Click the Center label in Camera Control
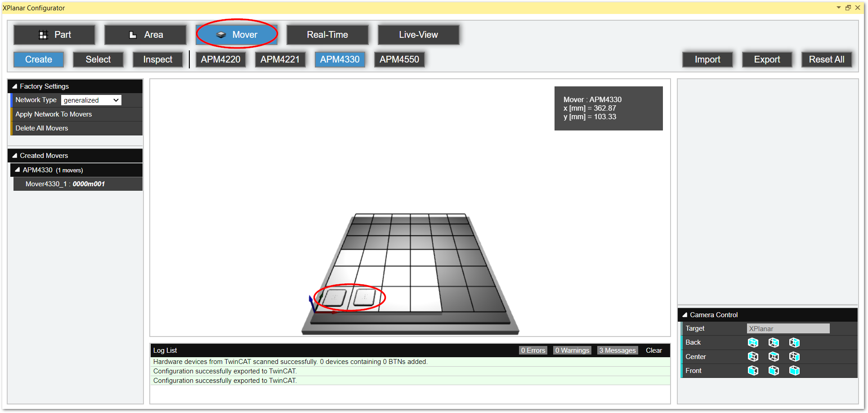 pyautogui.click(x=696, y=357)
